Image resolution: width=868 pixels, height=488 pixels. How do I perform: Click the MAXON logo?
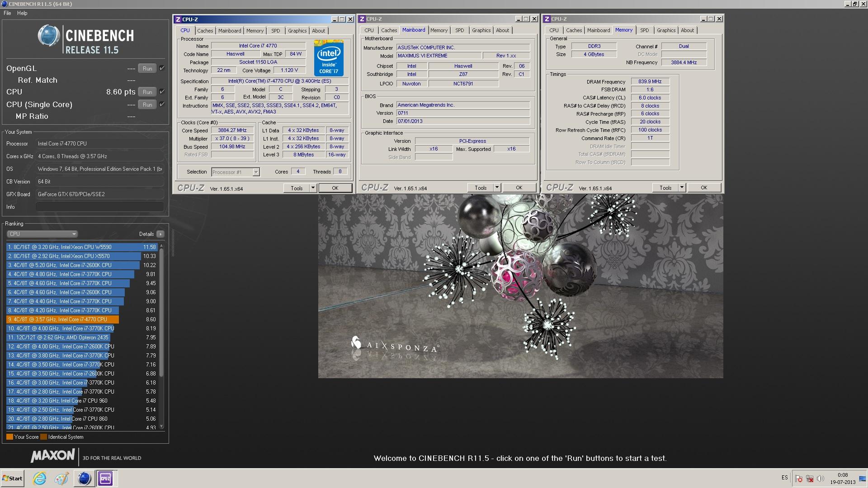(53, 456)
